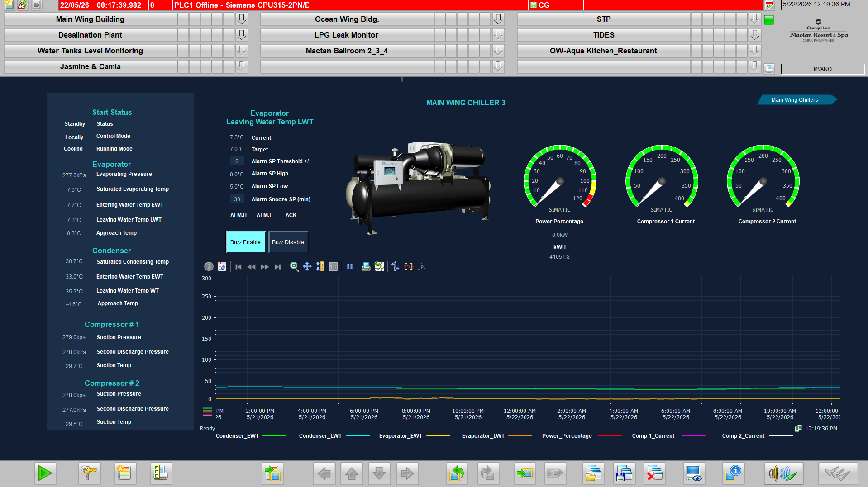The image size is (868, 487).
Task: Click the ACK alarm acknowledge label
Action: [291, 215]
